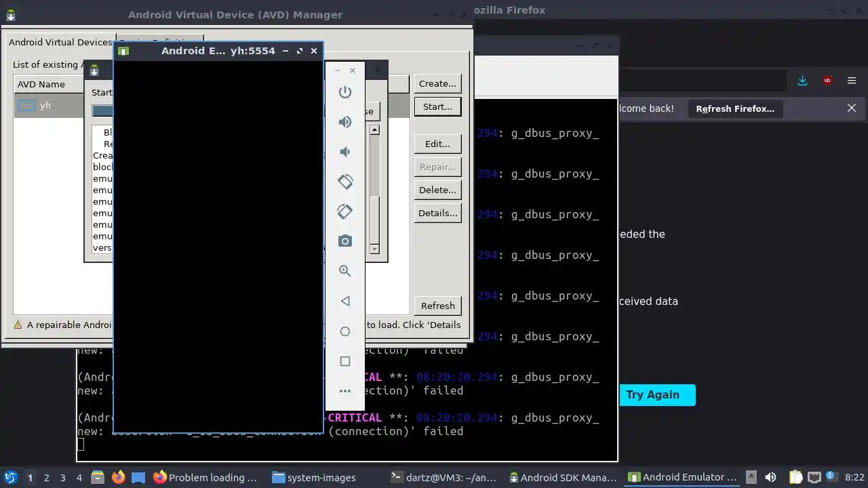
Task: Switch to workspace 2
Action: (46, 477)
